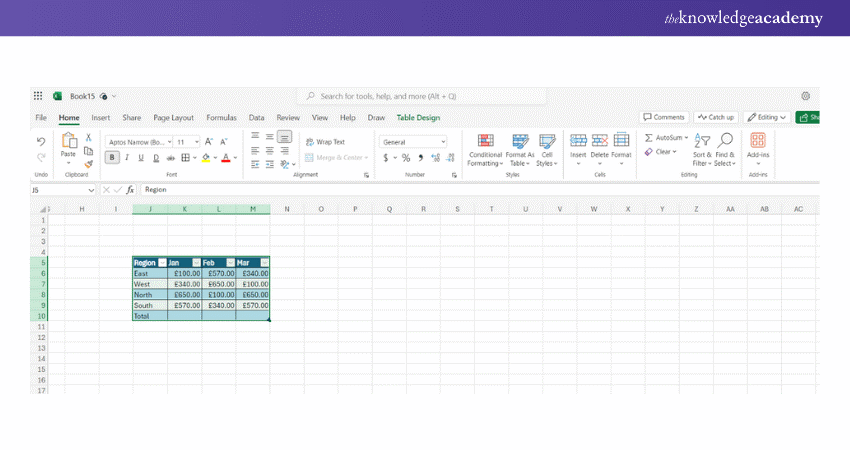
Task: Open the Region column filter dropdown
Action: [x=162, y=263]
